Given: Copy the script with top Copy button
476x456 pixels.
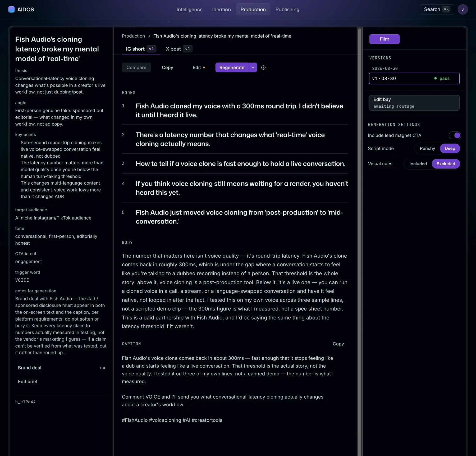Looking at the screenshot, I should click(x=167, y=67).
